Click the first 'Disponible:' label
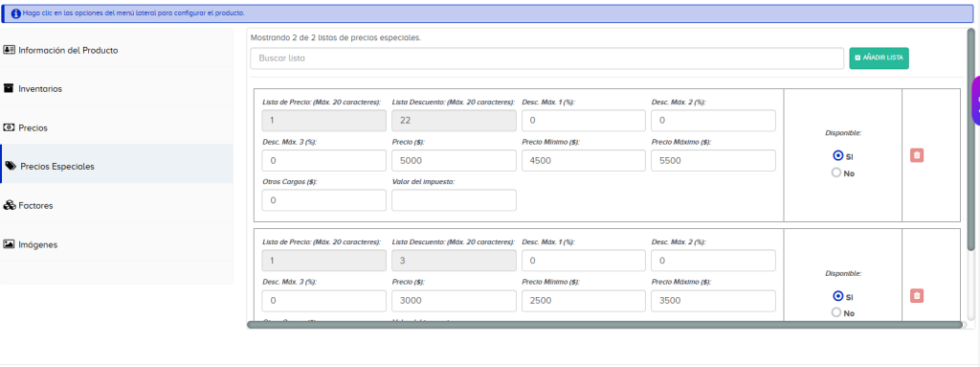The width and height of the screenshot is (980, 367). click(842, 133)
